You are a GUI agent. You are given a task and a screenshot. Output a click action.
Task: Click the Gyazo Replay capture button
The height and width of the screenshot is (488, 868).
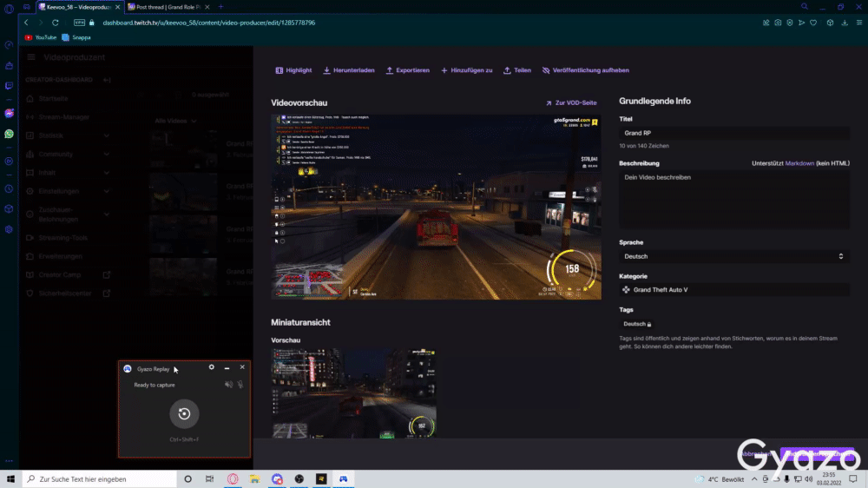pyautogui.click(x=184, y=414)
